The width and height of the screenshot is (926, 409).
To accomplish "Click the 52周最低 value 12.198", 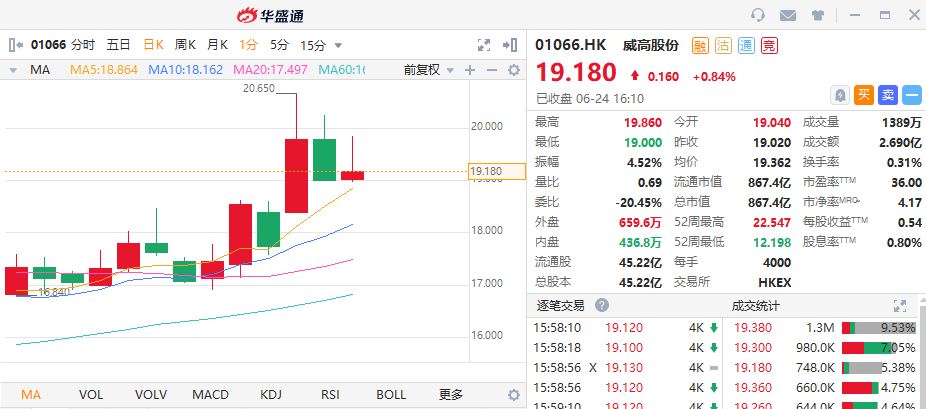I will point(771,242).
